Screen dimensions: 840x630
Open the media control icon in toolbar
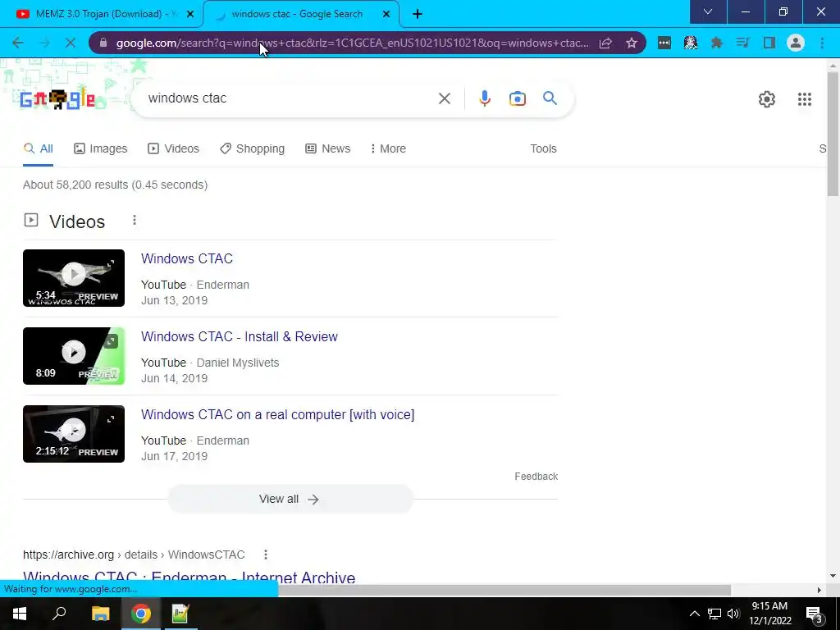[x=742, y=43]
